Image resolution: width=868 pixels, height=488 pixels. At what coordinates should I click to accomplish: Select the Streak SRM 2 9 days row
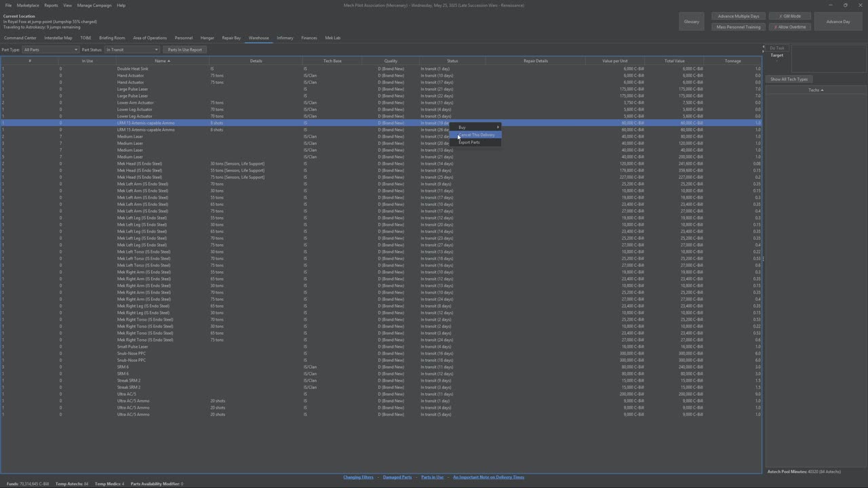[381, 380]
